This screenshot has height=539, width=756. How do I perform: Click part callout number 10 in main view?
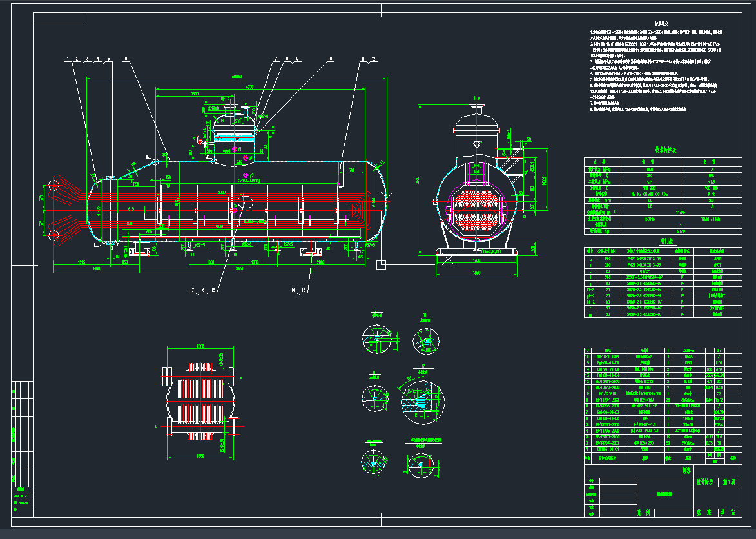click(x=329, y=59)
